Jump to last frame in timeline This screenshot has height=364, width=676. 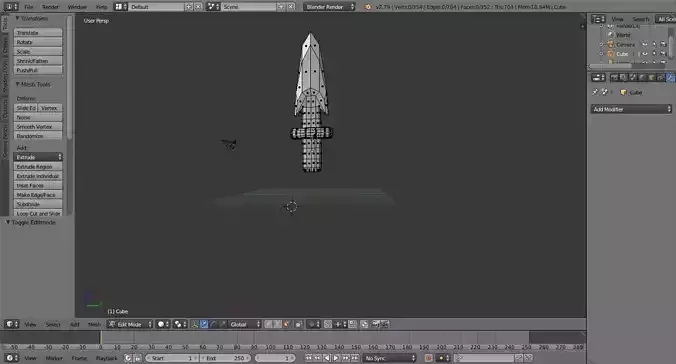(355, 358)
